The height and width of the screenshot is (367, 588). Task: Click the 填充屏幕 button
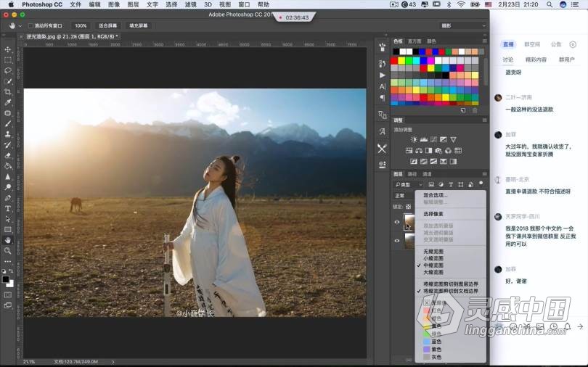click(139, 26)
